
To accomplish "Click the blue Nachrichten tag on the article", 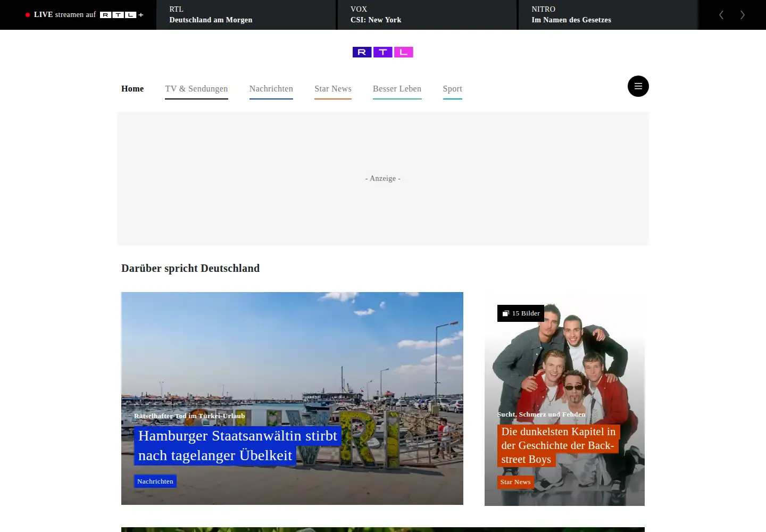I will click(x=155, y=481).
